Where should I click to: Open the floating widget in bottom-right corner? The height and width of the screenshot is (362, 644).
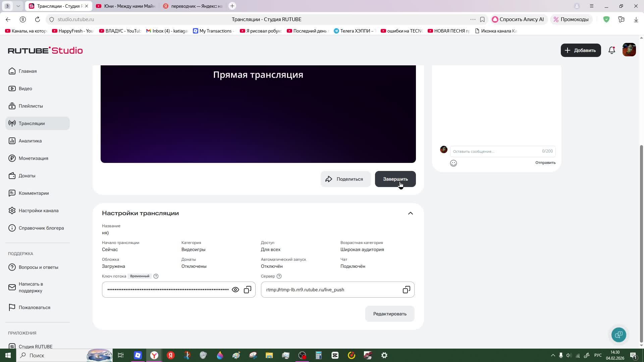click(619, 335)
